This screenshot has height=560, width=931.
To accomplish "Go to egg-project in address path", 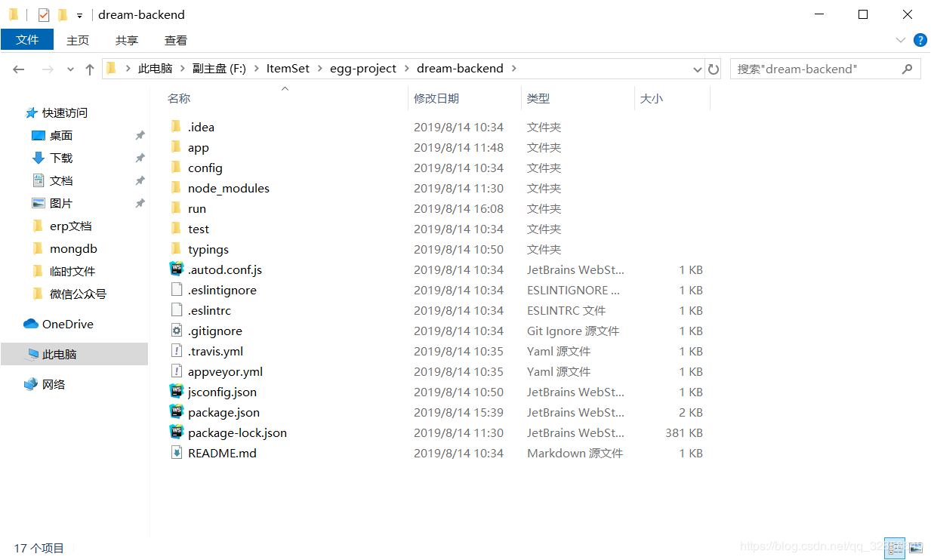I will coord(363,69).
